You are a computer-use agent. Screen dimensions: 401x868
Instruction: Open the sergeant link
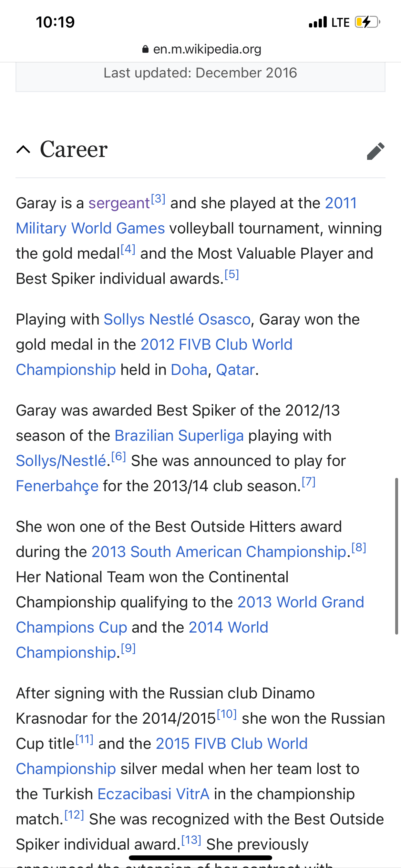tap(119, 203)
